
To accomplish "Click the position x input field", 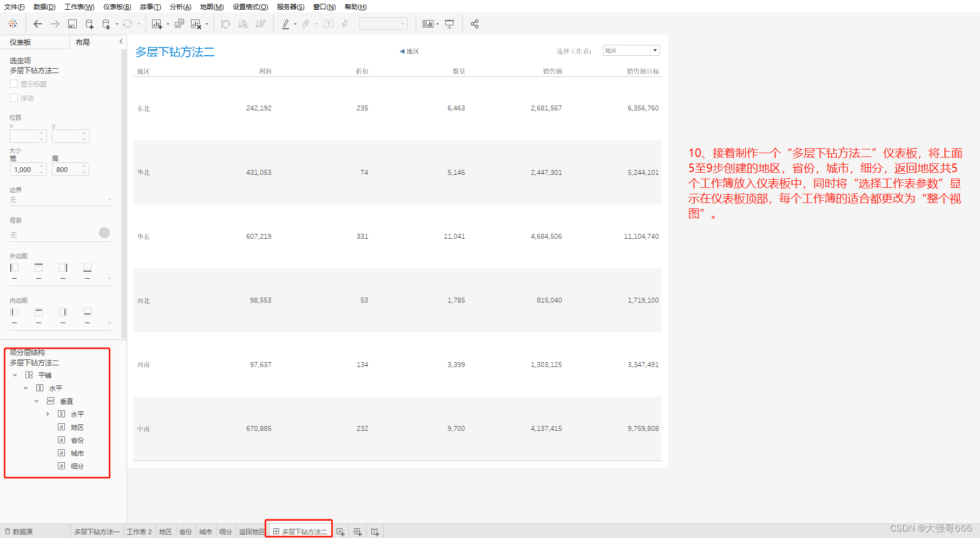I will [28, 136].
